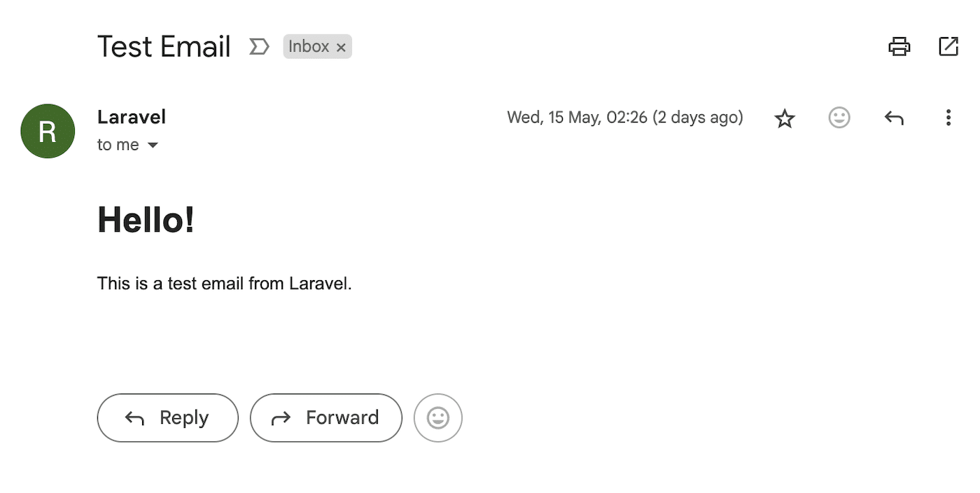Open more message options via the three-dot icon
980x493 pixels.
[948, 118]
